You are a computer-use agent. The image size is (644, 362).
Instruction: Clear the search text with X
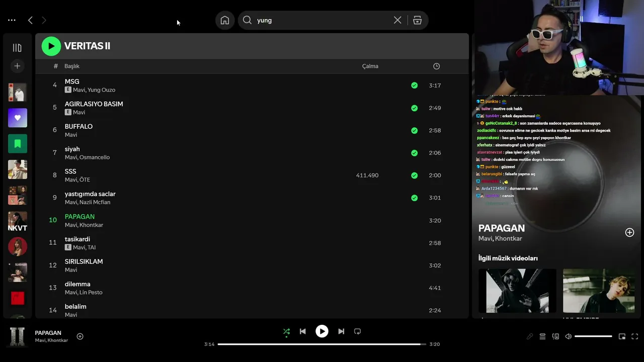pyautogui.click(x=397, y=20)
